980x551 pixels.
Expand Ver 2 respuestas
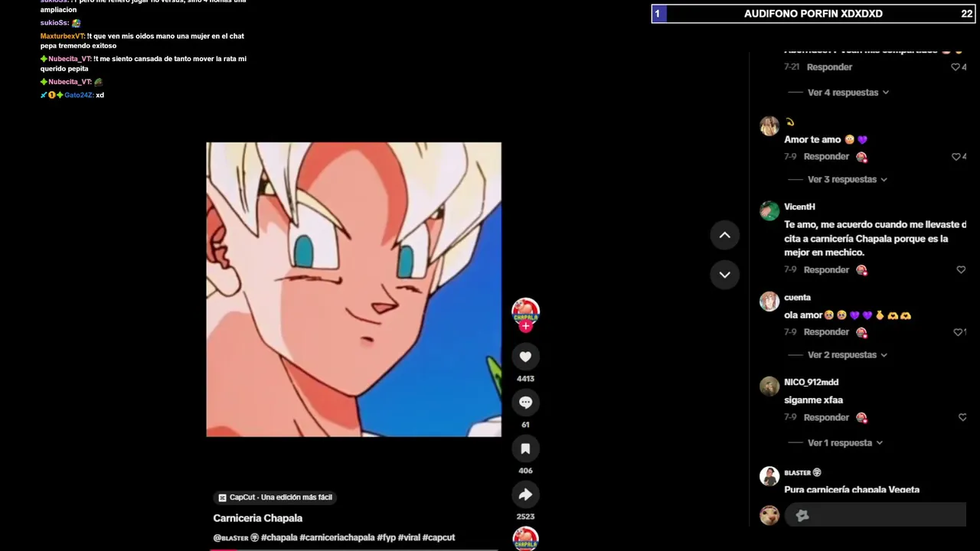[x=848, y=355]
